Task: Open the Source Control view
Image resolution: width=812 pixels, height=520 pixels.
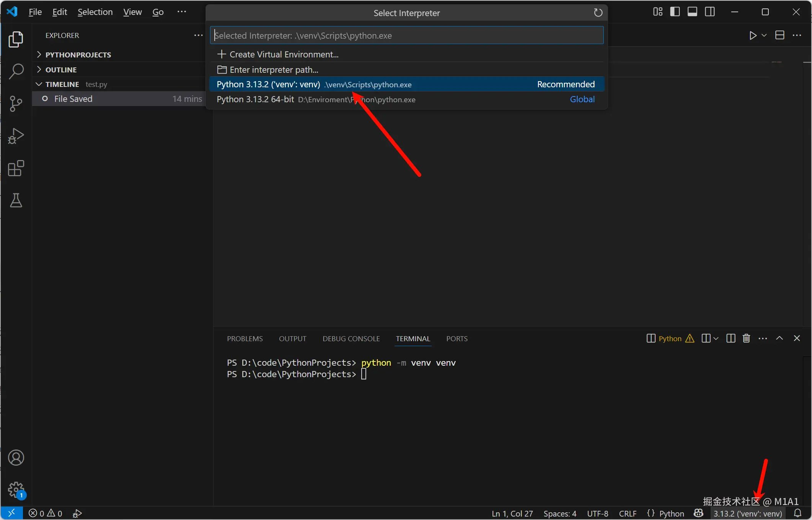Action: 16,103
